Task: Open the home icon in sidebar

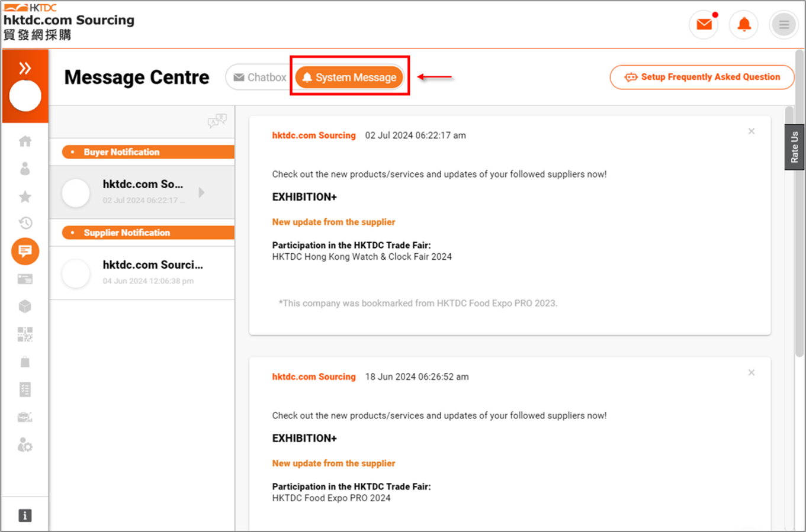Action: coord(25,141)
